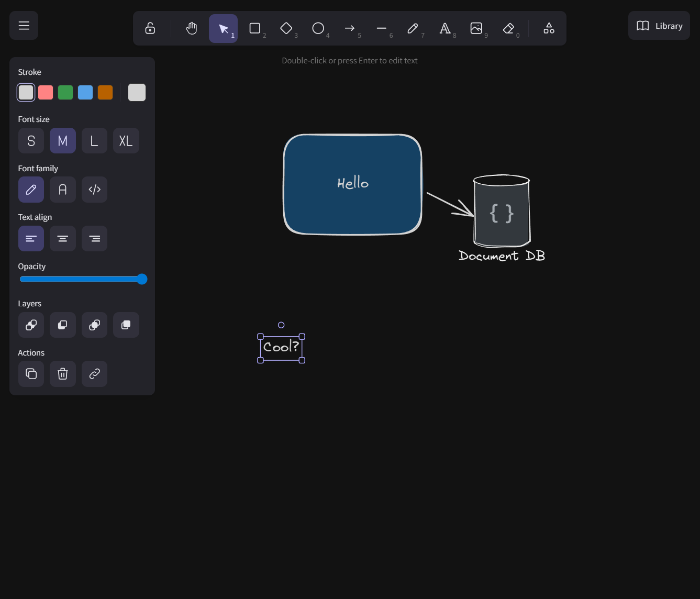Open the Library panel

click(x=659, y=25)
